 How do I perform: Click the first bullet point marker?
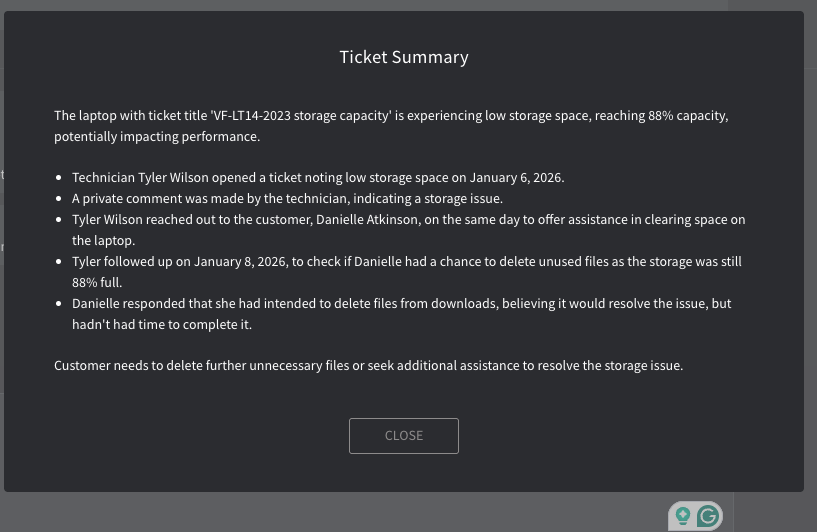(x=58, y=178)
